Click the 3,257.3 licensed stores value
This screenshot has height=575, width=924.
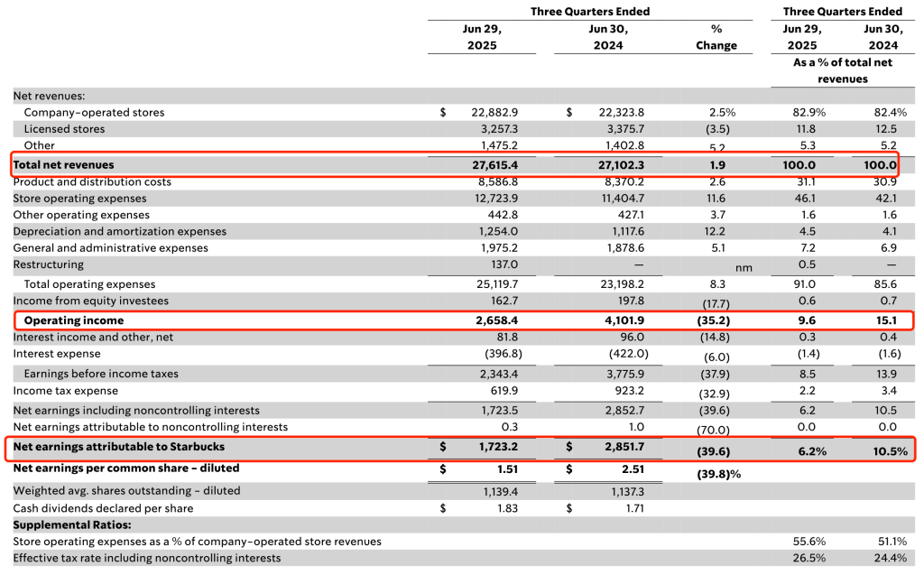click(x=499, y=128)
